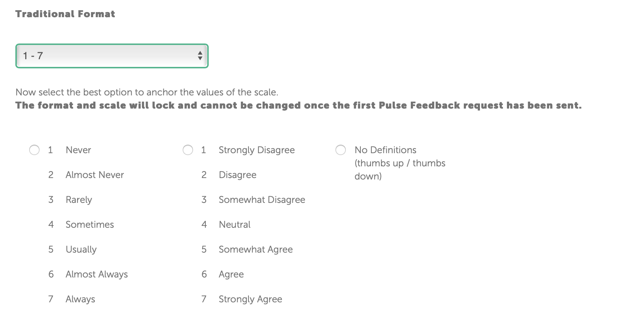Click the "Neutral" anchor label
Image resolution: width=644 pixels, height=329 pixels.
point(235,224)
